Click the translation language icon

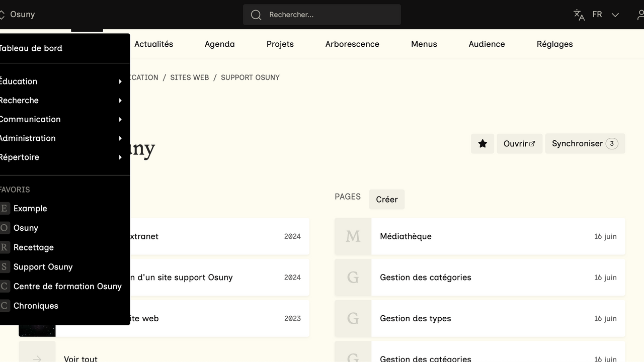[579, 15]
